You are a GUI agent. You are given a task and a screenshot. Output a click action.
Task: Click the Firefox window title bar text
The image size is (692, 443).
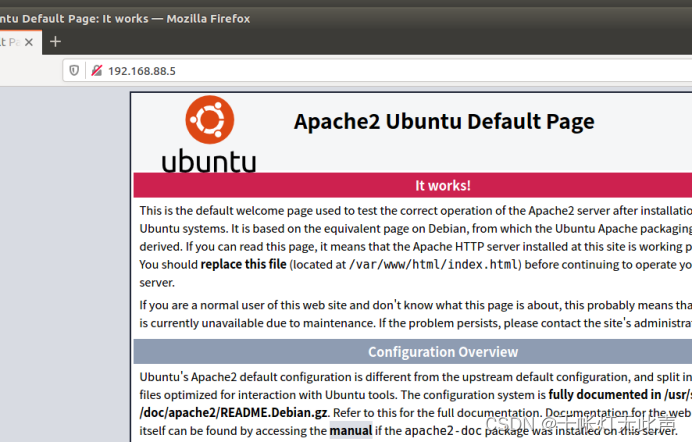click(125, 19)
